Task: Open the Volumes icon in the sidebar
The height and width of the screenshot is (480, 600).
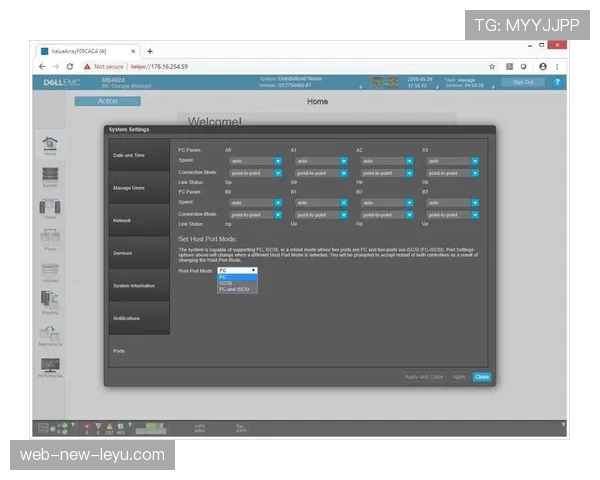Action: (x=50, y=273)
